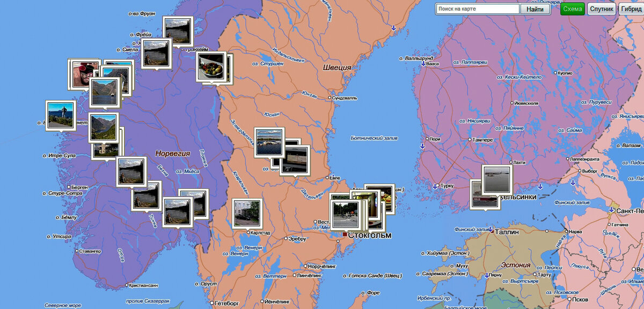
Task: Open the lakeside photo left of Норвегия label
Action: click(x=131, y=171)
